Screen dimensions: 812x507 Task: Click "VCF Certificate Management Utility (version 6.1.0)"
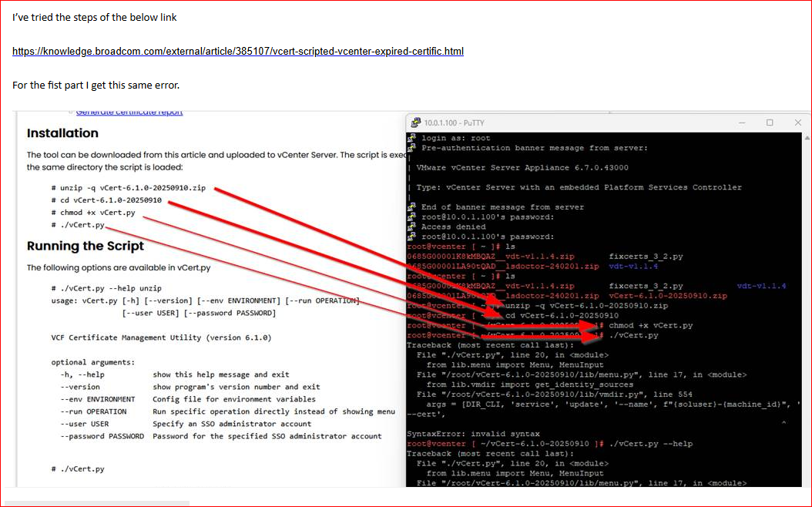(x=161, y=337)
